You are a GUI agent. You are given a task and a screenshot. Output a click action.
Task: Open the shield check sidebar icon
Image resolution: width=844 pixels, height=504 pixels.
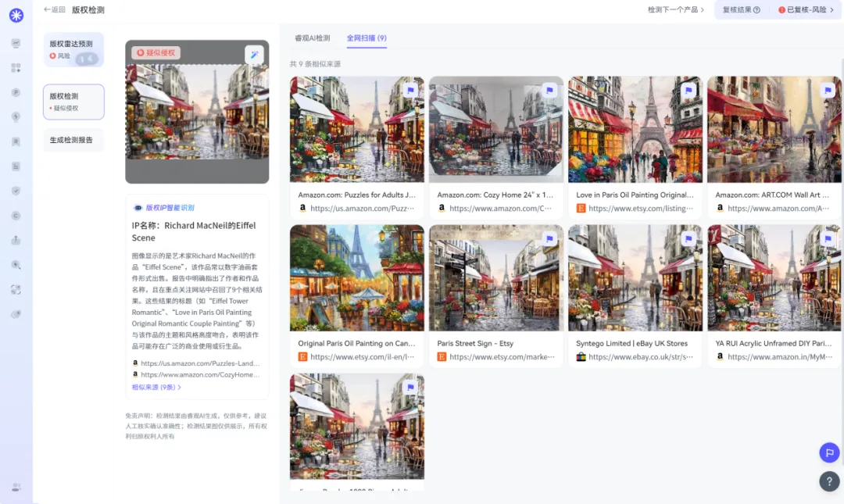(x=16, y=191)
